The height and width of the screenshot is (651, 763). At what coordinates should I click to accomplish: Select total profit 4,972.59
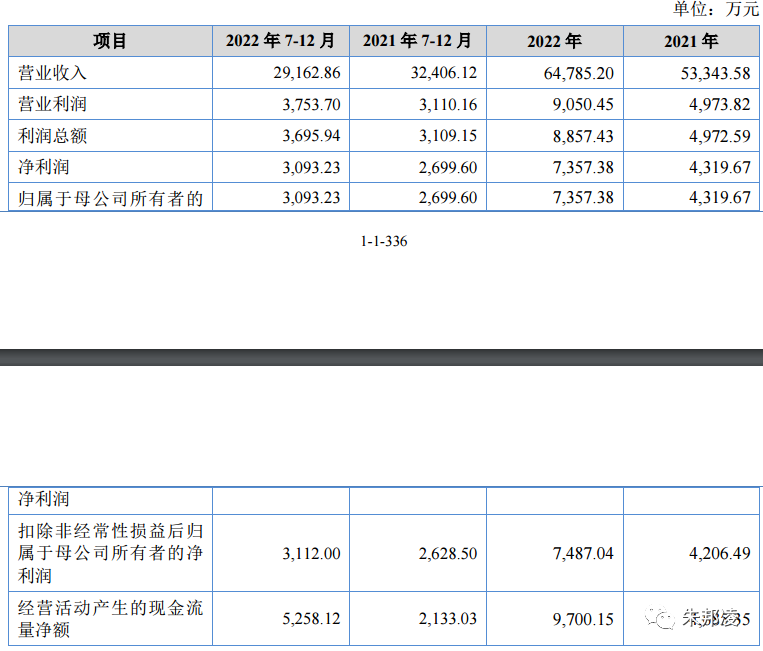(720, 136)
